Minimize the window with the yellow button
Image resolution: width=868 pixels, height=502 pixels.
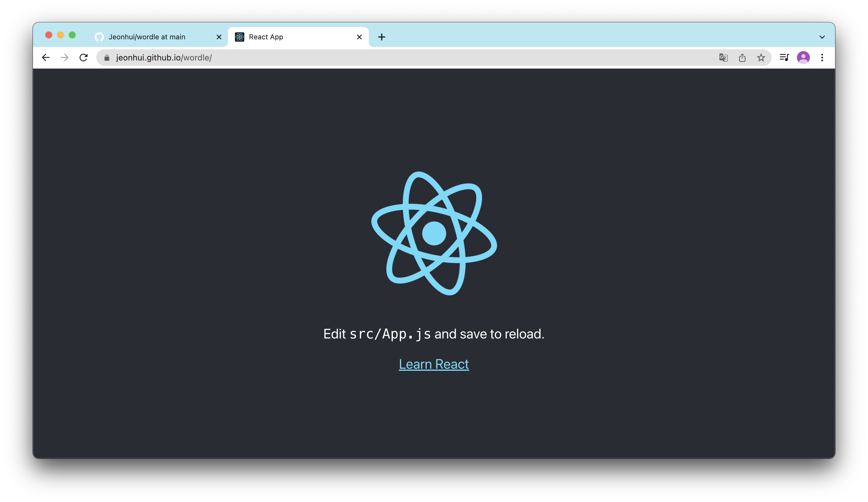tap(60, 35)
